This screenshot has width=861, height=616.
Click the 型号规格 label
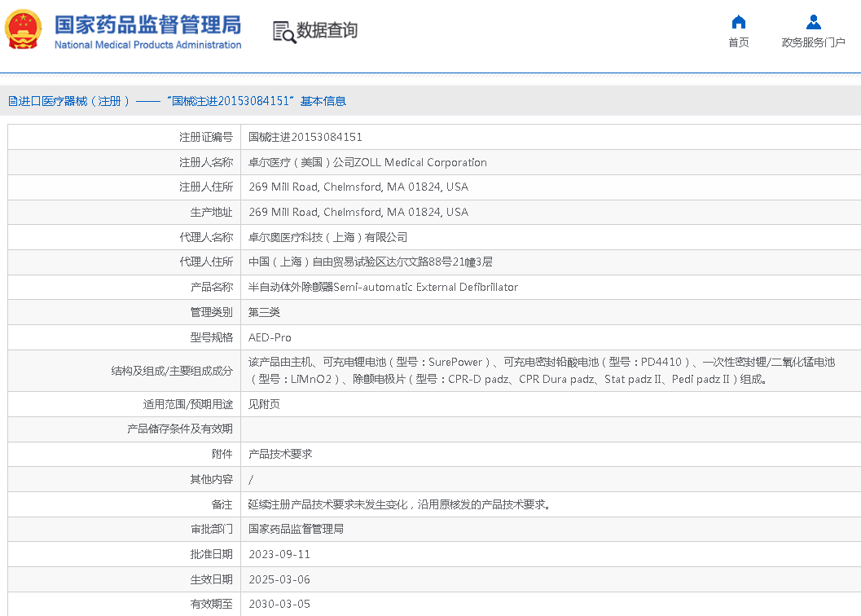click(212, 337)
